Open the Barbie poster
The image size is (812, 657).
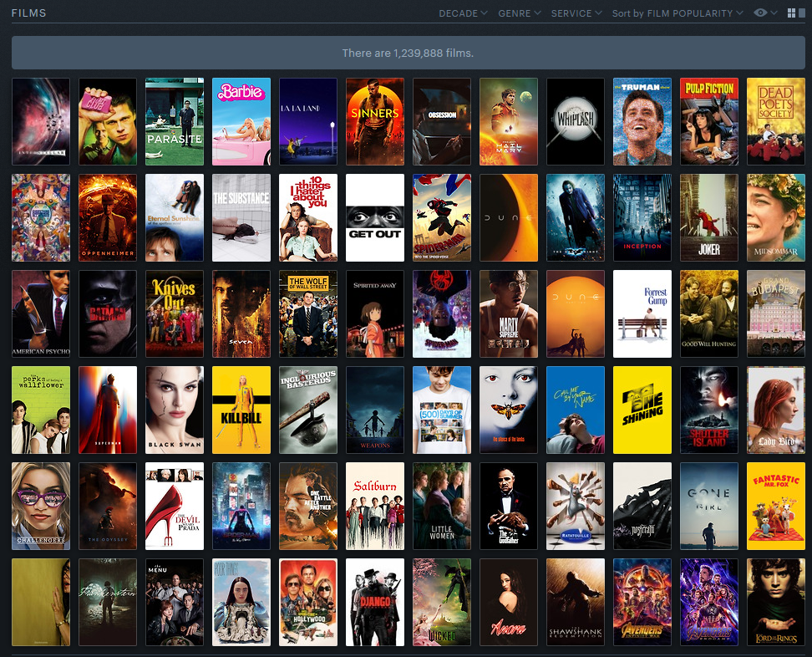241,122
